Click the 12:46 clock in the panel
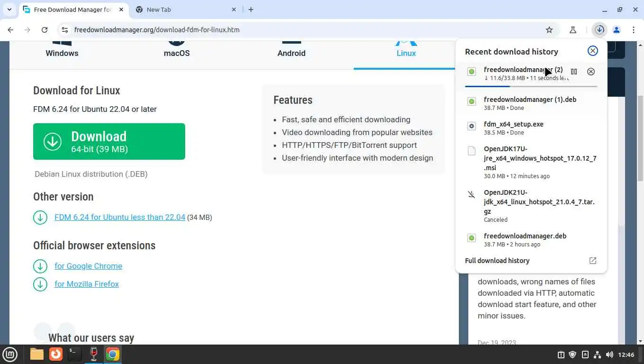The height and width of the screenshot is (364, 644). click(x=626, y=355)
